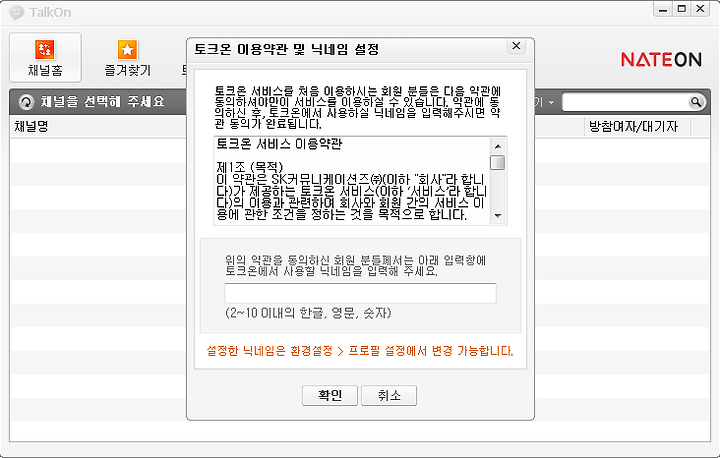
Task: Click the terms scrollbar thumb
Action: (498, 163)
